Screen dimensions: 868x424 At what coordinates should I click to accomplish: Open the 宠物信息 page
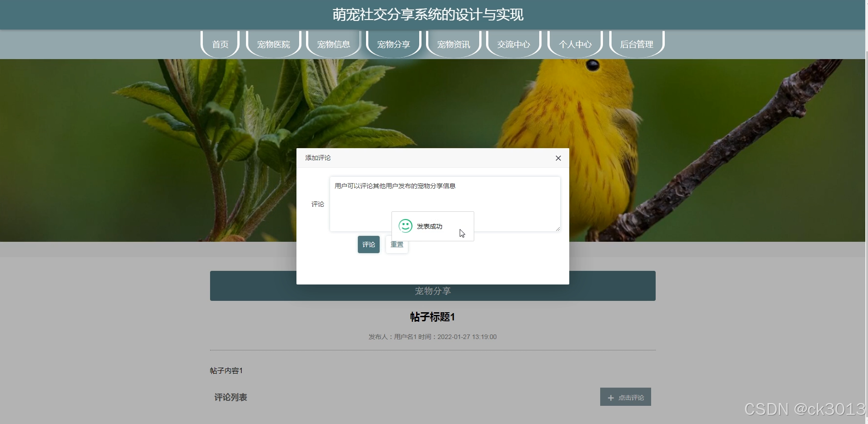click(333, 44)
